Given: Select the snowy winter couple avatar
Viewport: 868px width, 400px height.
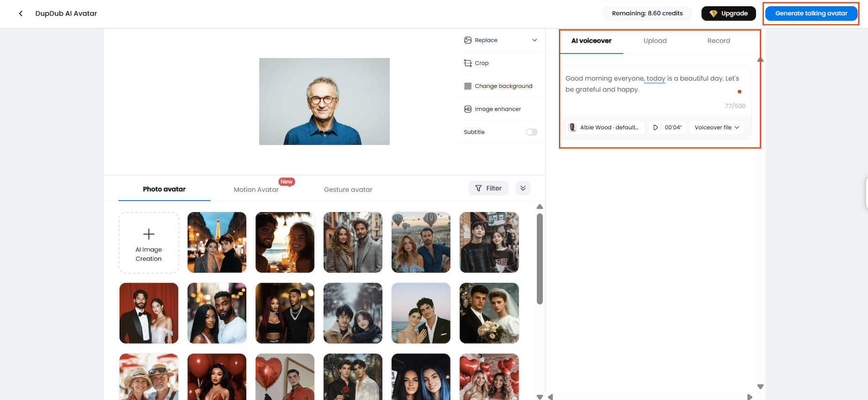Looking at the screenshot, I should [353, 313].
